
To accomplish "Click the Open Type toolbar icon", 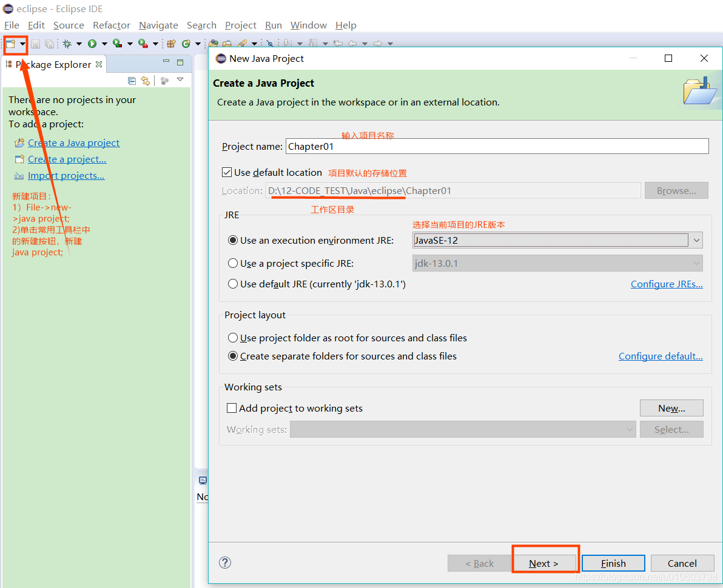I will click(214, 44).
